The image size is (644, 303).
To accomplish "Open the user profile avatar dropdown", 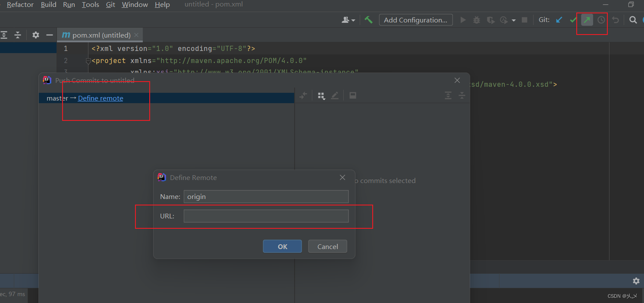I will (349, 19).
